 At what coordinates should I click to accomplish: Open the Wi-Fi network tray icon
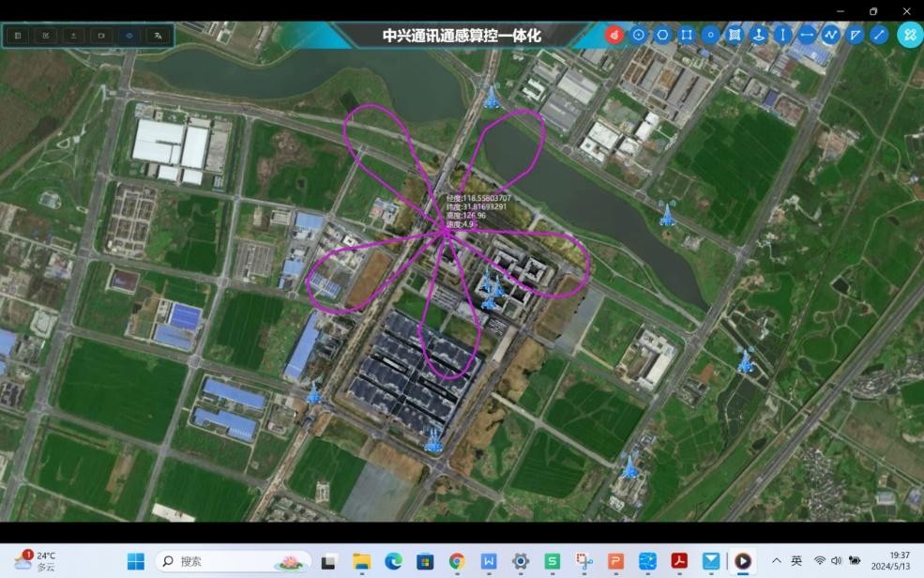click(x=819, y=561)
